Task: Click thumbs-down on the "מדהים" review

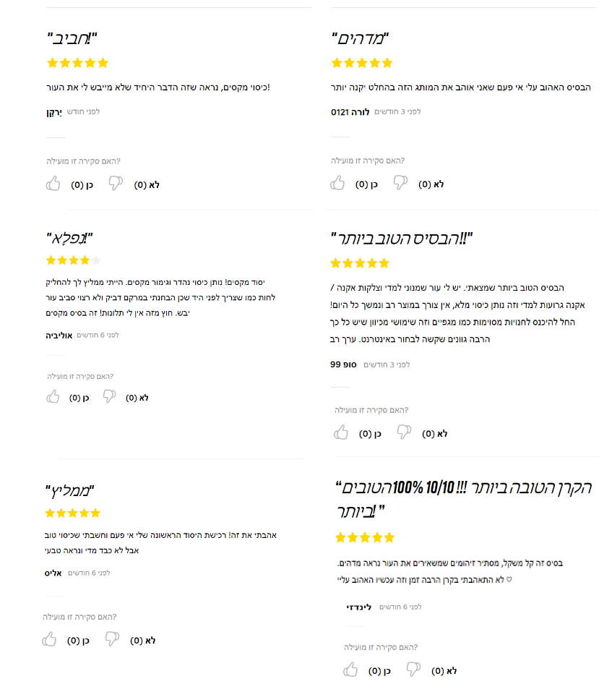Action: pos(400,182)
